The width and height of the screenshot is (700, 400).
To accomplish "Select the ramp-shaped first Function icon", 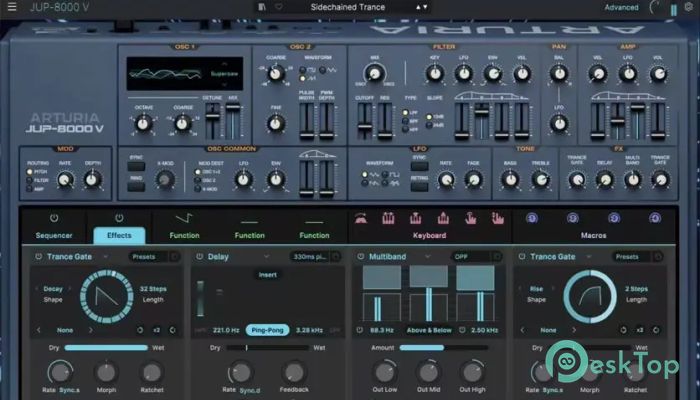I will [184, 217].
